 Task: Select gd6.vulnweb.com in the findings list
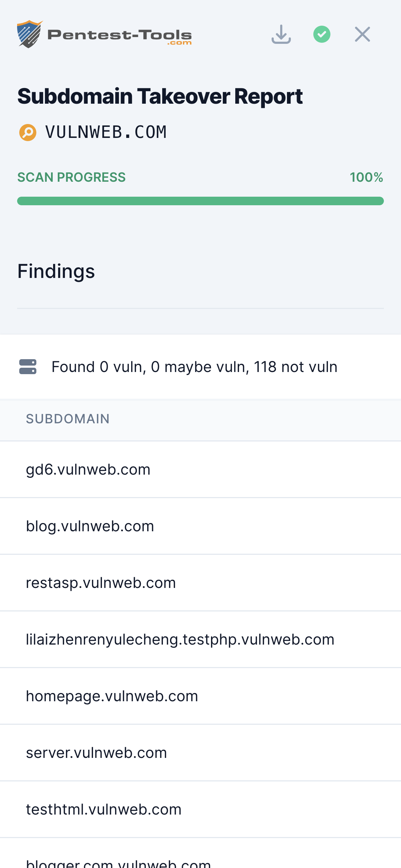88,469
